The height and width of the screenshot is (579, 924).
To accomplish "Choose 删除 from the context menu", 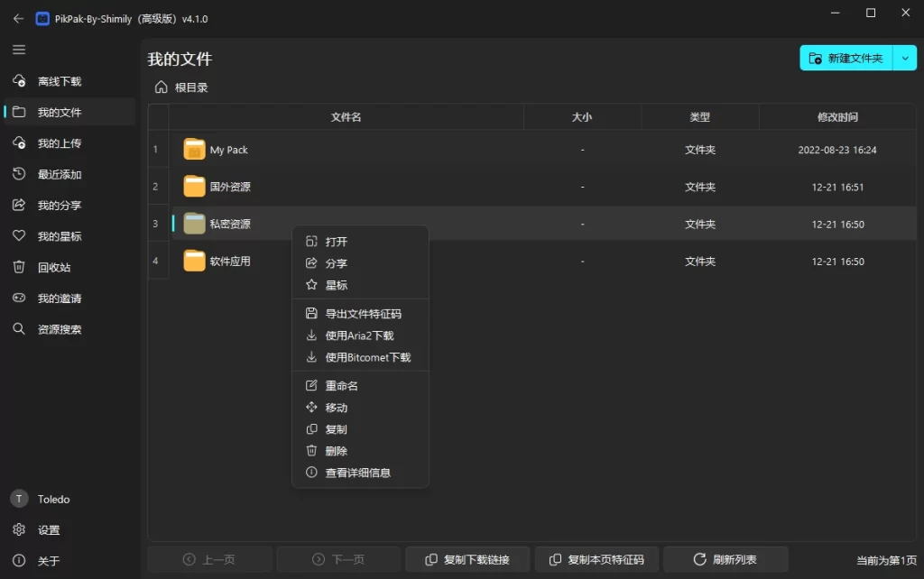I will 336,451.
